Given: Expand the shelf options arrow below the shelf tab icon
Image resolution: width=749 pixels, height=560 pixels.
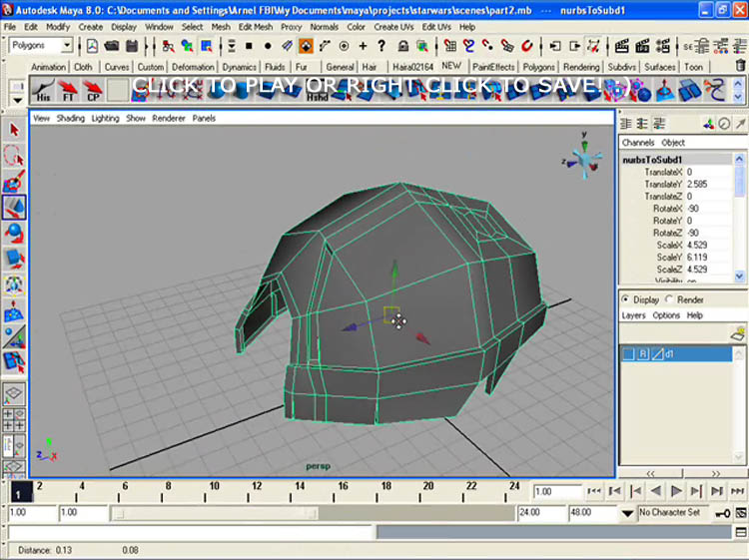Looking at the screenshot, I should [x=17, y=99].
